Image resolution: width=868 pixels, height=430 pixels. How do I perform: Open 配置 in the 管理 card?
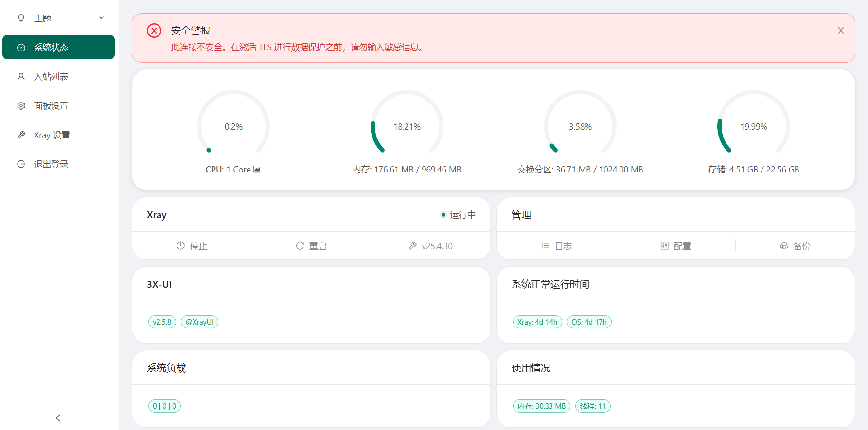[676, 246]
